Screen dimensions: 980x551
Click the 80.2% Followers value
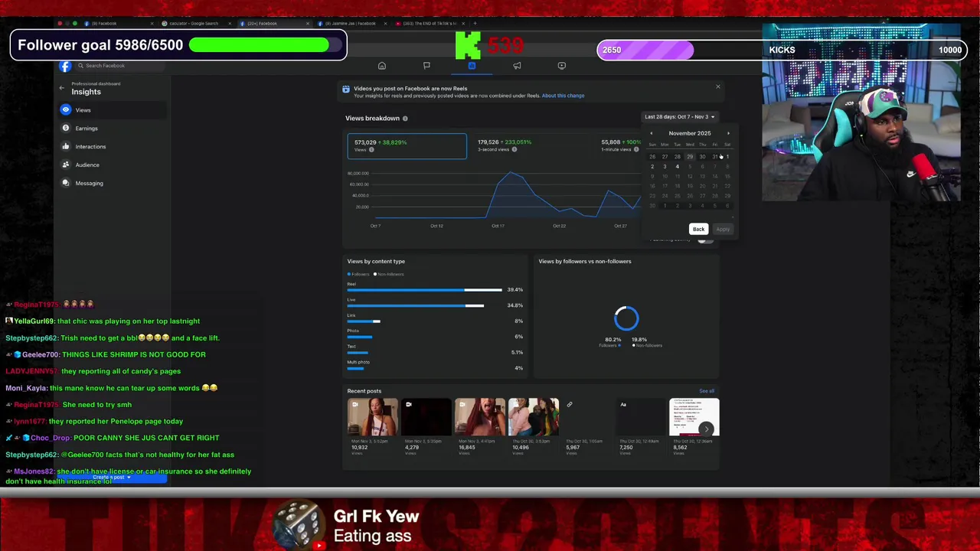tap(612, 340)
